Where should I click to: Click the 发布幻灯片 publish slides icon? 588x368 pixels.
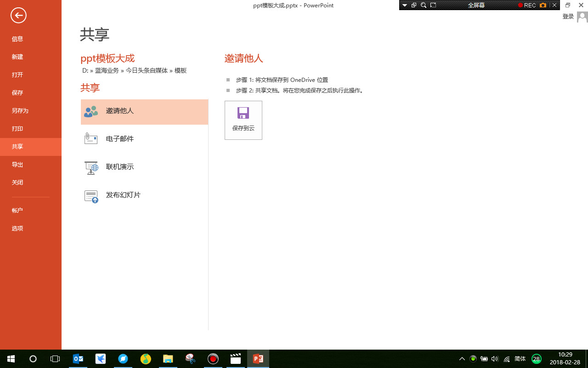click(x=91, y=195)
